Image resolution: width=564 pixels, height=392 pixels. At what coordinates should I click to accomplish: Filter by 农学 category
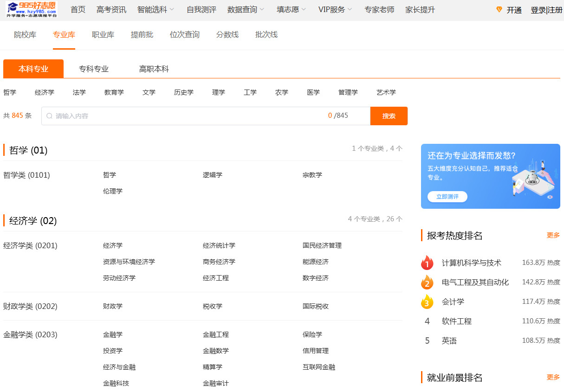[282, 92]
